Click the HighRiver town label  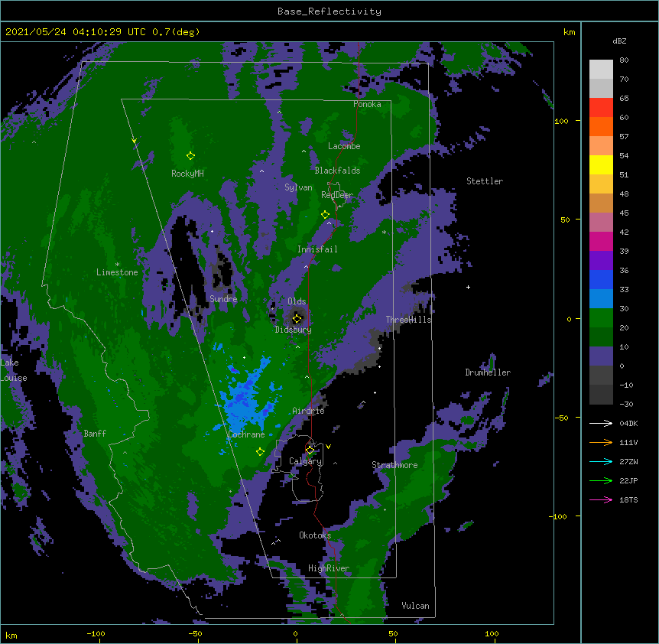pyautogui.click(x=329, y=568)
